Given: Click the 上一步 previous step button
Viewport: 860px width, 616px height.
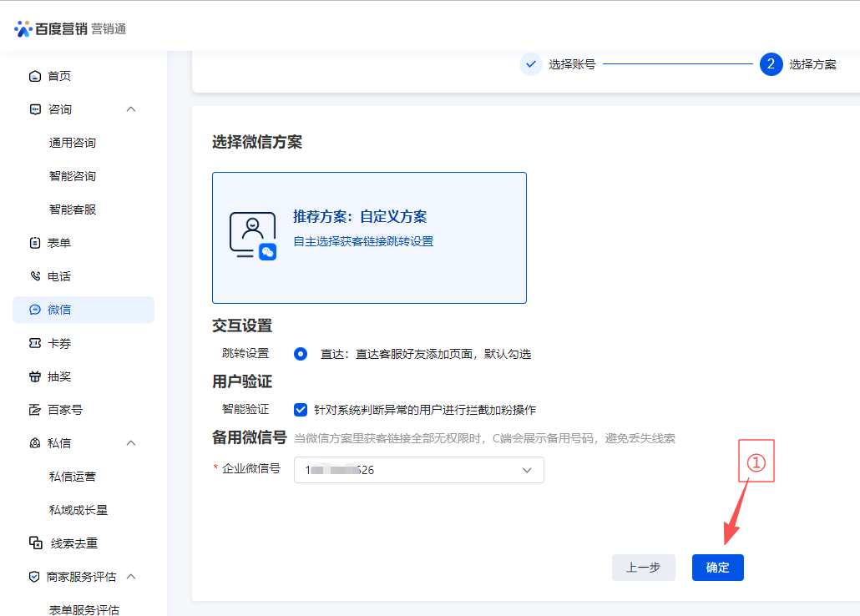Looking at the screenshot, I should pyautogui.click(x=643, y=568).
